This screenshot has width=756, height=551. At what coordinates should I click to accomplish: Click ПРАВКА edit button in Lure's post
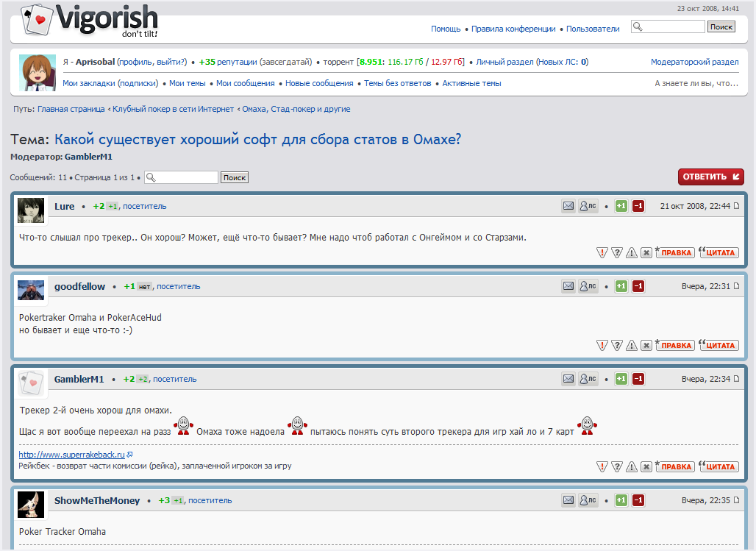(674, 252)
